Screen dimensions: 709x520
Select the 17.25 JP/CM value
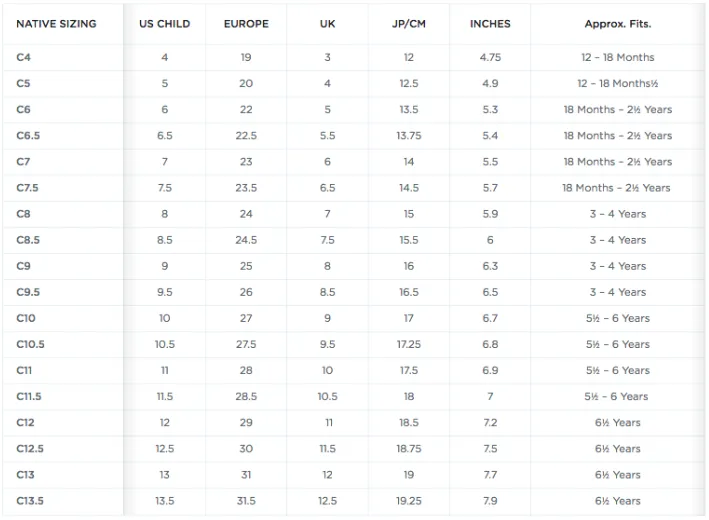pos(409,345)
